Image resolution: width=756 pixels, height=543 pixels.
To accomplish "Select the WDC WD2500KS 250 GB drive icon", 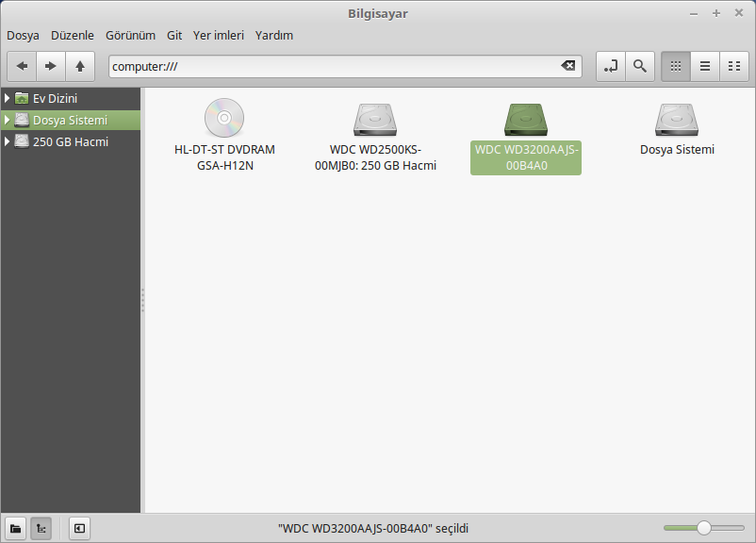I will pos(375,120).
